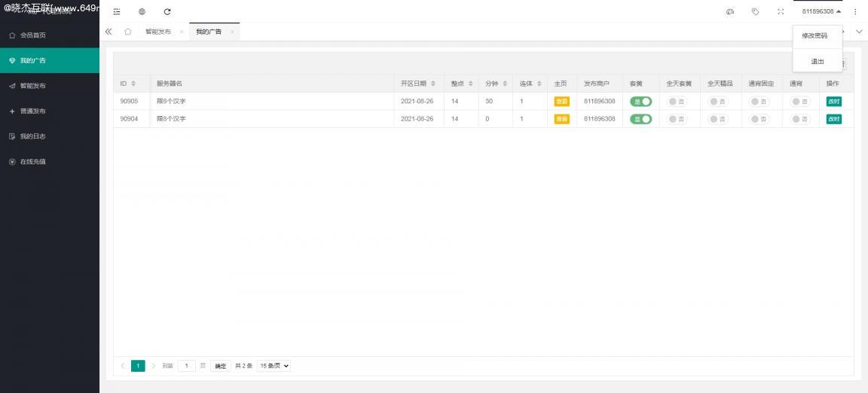The image size is (868, 393).
Task: Click 分钟 value 30 in row 90905
Action: pos(489,102)
